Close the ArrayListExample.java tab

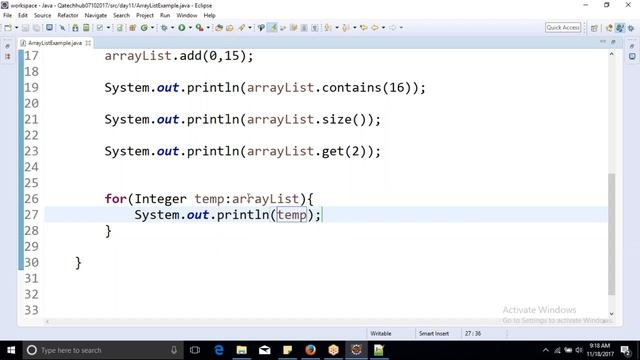click(88, 43)
